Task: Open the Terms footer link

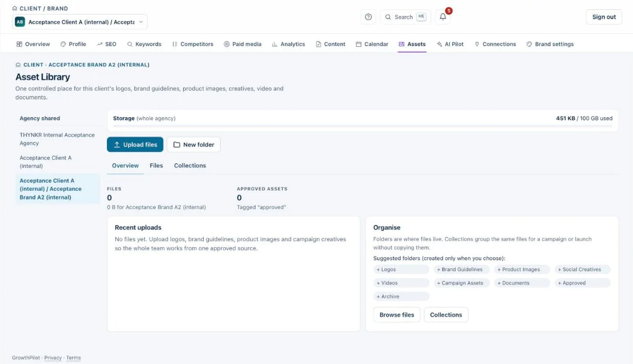Action: pyautogui.click(x=74, y=358)
